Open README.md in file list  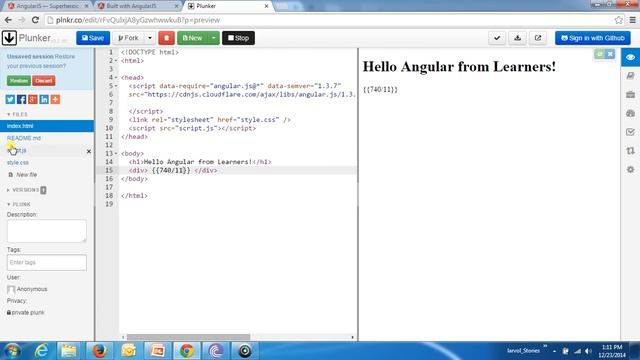(x=24, y=138)
